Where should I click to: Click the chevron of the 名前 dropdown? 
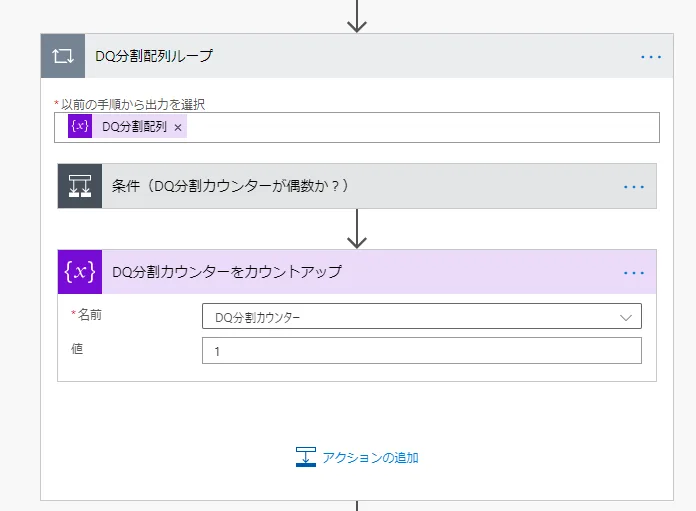point(626,317)
